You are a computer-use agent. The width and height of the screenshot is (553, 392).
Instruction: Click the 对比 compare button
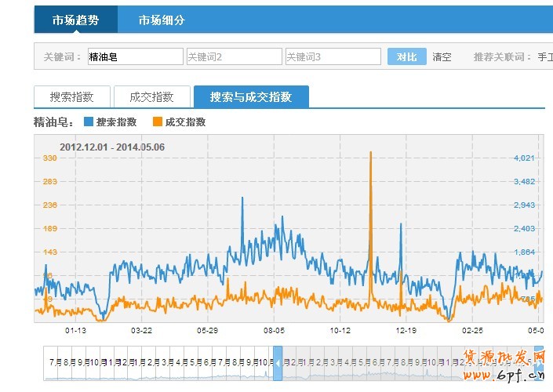pos(406,57)
